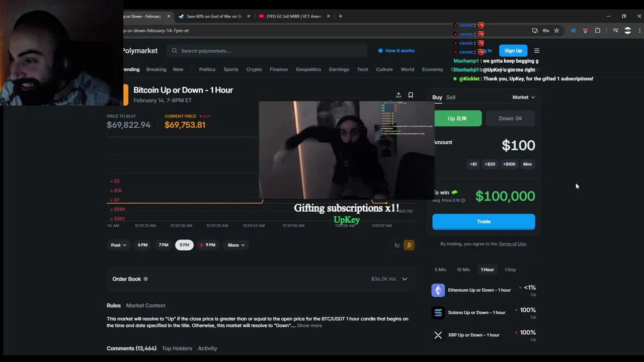Add +$100 to amount
The width and height of the screenshot is (644, 362).
tap(509, 164)
